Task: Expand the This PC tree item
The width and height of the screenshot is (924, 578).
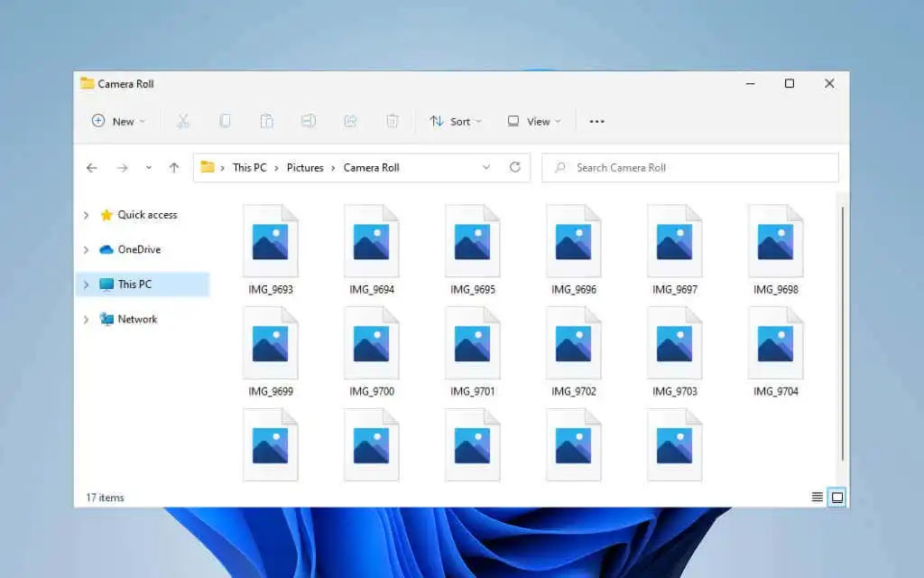Action: pyautogui.click(x=86, y=284)
